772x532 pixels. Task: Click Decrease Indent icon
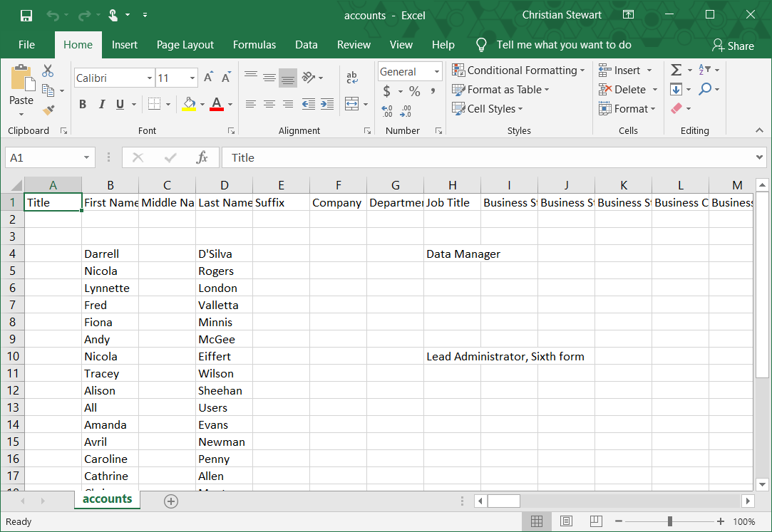tap(308, 104)
